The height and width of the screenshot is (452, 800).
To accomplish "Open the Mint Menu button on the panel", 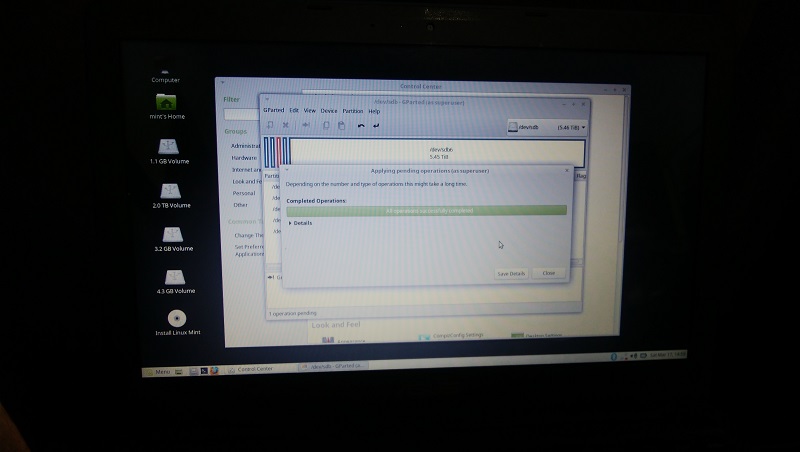I will [x=159, y=372].
